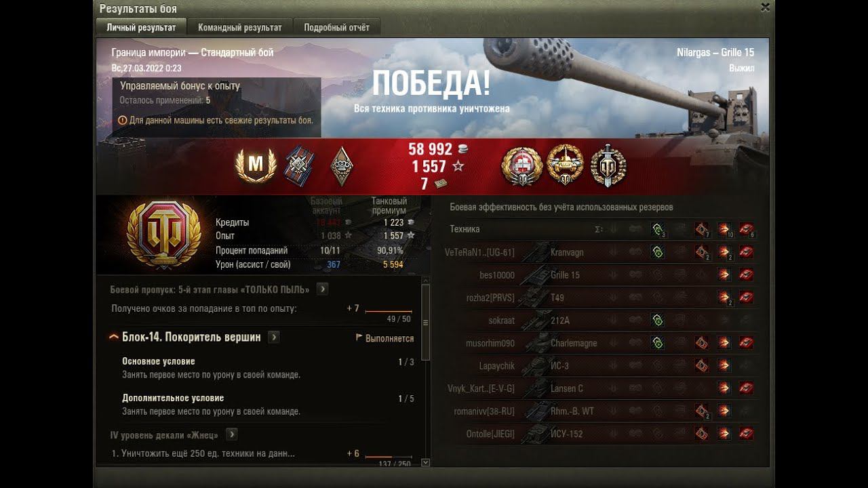
Task: Click the missions list scrollbar down arrow
Action: click(425, 462)
